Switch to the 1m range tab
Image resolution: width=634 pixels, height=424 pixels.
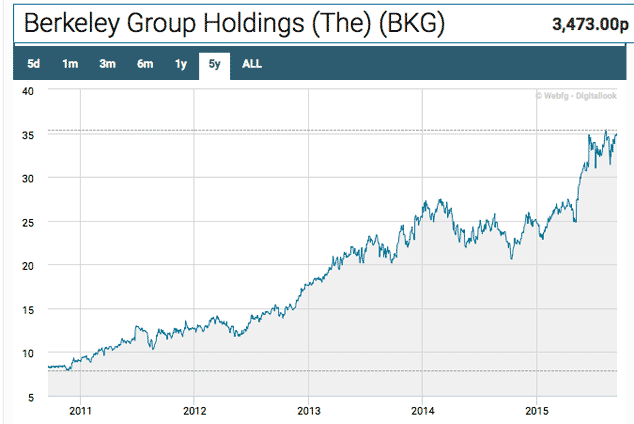(70, 65)
